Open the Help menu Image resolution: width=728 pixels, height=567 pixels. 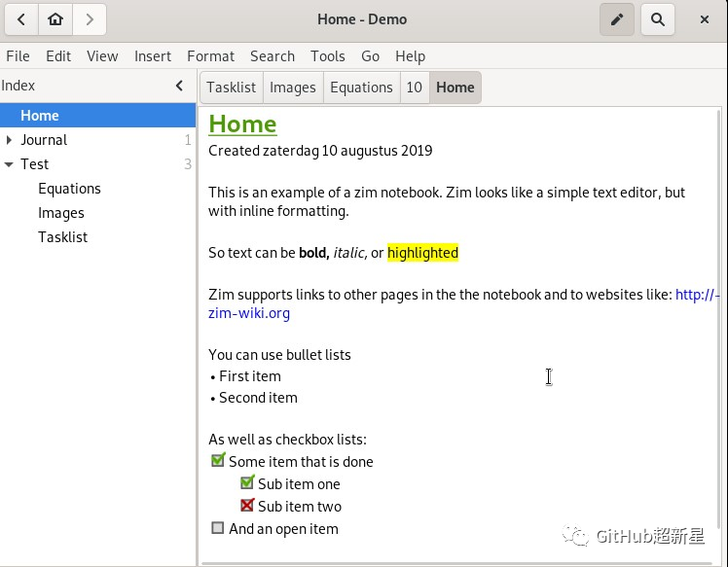tap(410, 56)
